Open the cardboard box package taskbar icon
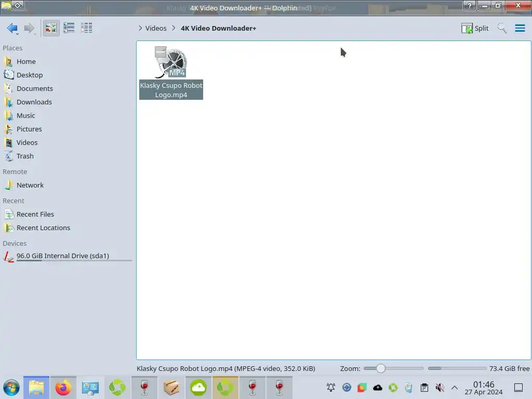 coord(171,388)
